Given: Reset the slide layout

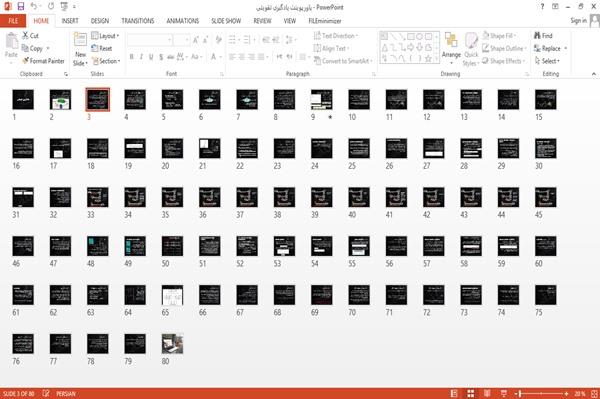Looking at the screenshot, I should [x=102, y=48].
